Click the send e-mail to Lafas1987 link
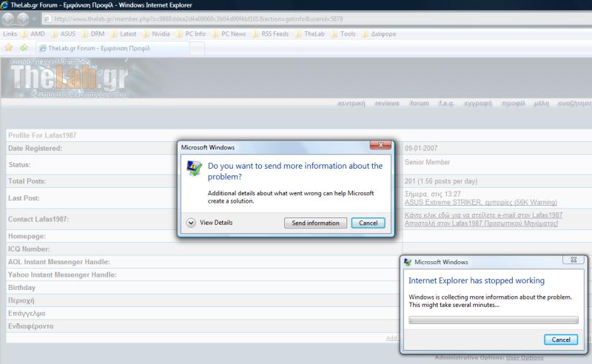Screen dimensions: 592x364 (483, 215)
